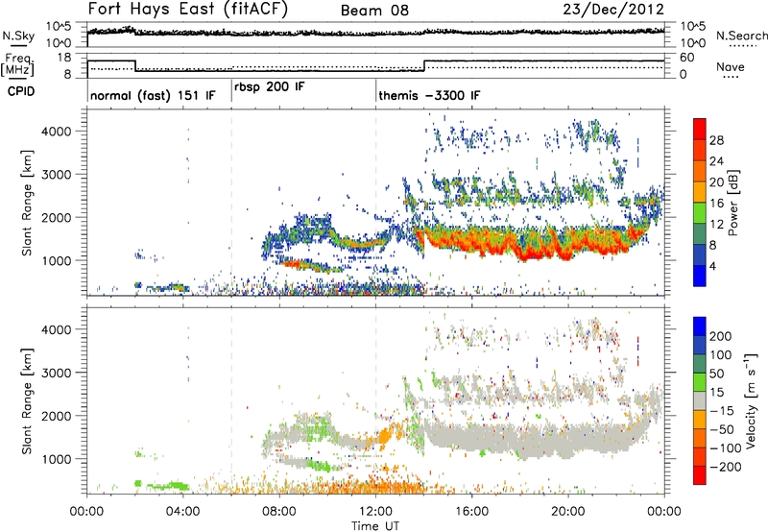Click the '12:00' time axis tick label
Image resolution: width=768 pixels, height=532 pixels.
coord(375,512)
